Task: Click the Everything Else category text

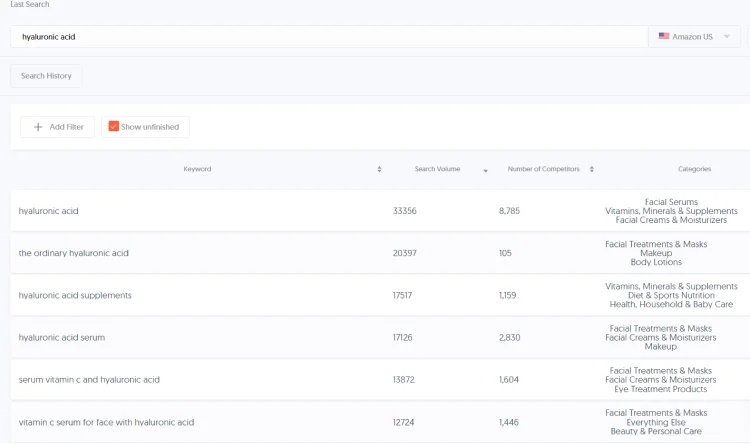Action: click(656, 422)
